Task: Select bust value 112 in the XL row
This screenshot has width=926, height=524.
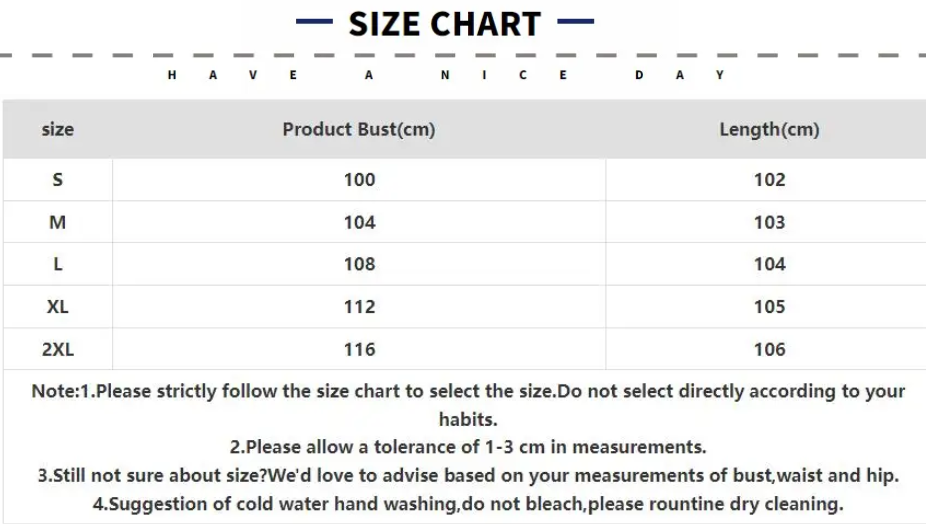Action: [x=359, y=307]
